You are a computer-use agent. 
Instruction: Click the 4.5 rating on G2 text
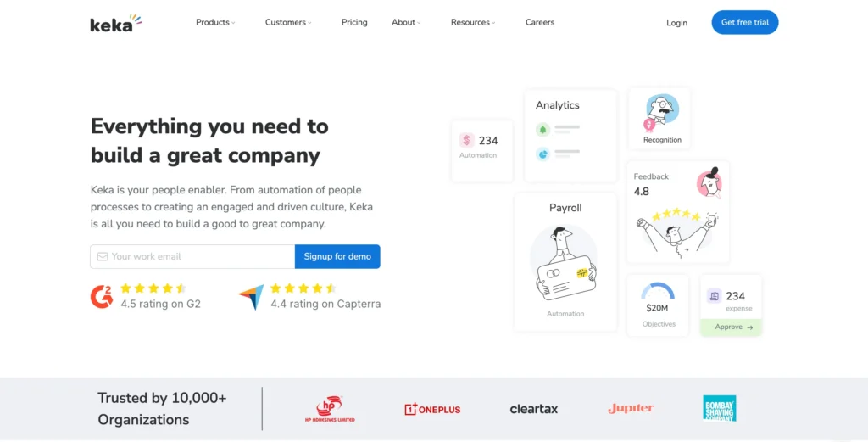(x=160, y=304)
